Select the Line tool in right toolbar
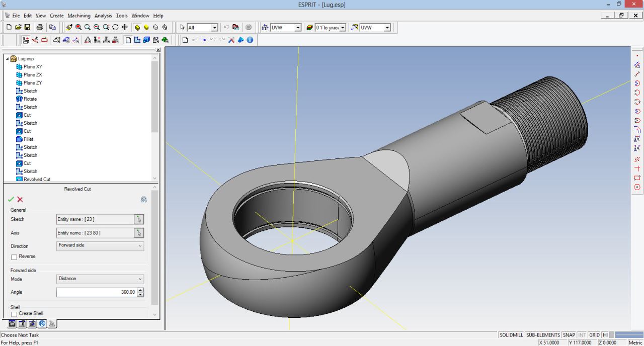644x346 pixels. tap(637, 74)
